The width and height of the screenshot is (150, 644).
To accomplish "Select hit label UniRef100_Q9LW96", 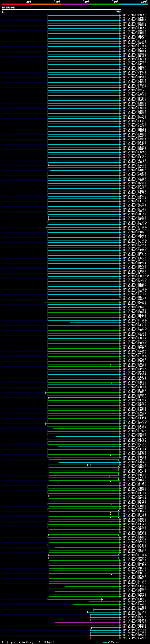I will tap(135, 57).
